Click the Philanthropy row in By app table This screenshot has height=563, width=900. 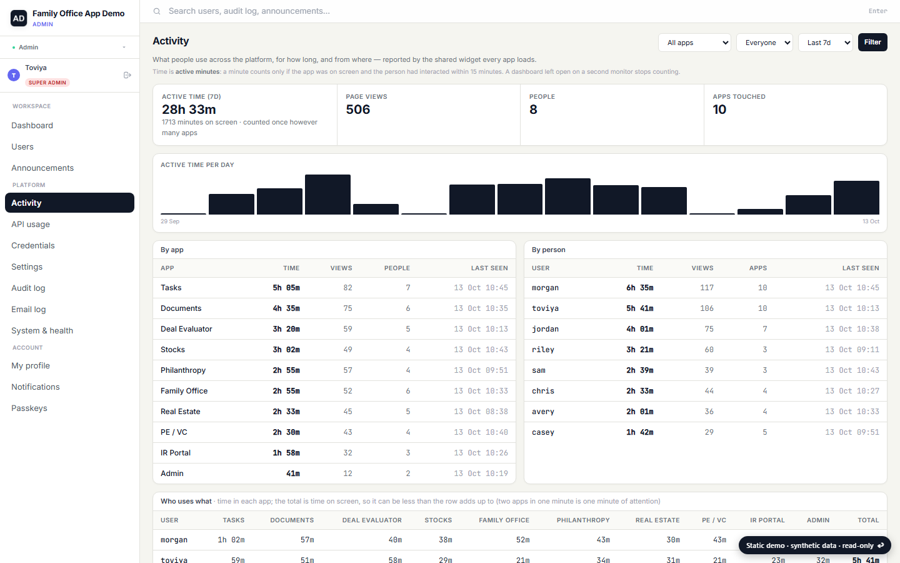pyautogui.click(x=334, y=370)
